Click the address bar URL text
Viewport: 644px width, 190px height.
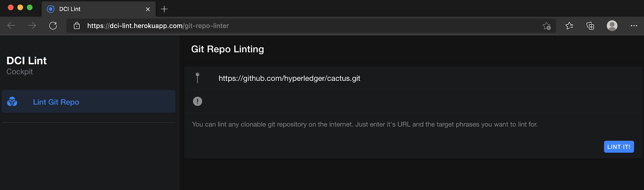(x=158, y=26)
